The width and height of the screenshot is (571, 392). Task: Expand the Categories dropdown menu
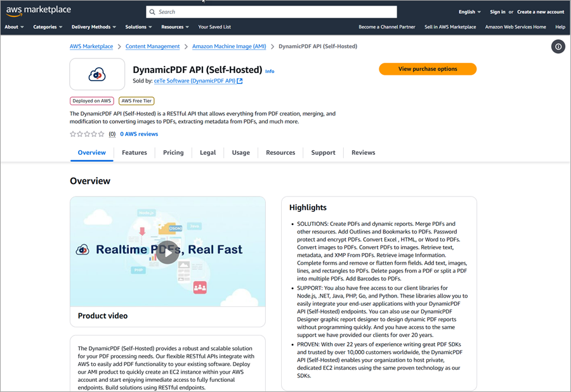coord(48,27)
